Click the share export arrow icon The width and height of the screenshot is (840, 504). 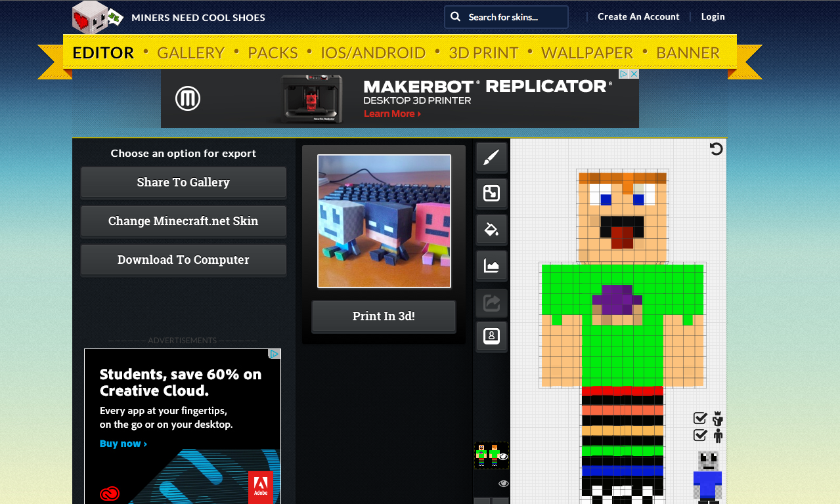coord(491,303)
